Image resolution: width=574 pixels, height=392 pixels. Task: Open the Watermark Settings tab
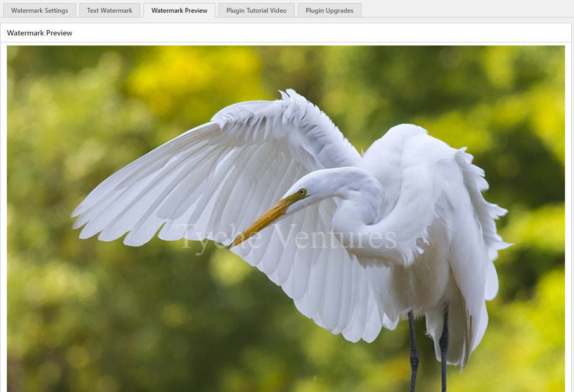40,10
